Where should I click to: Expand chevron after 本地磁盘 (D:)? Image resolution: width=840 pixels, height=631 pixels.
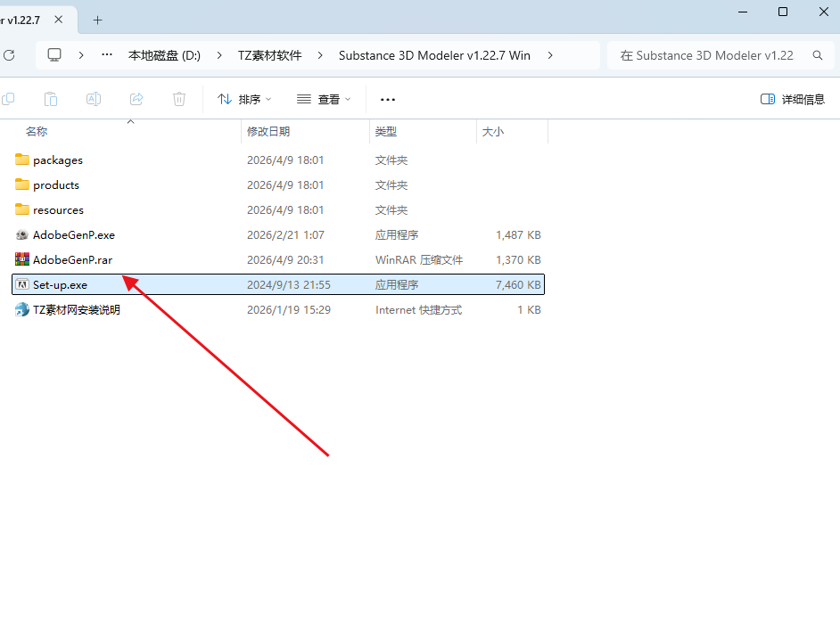click(x=219, y=55)
